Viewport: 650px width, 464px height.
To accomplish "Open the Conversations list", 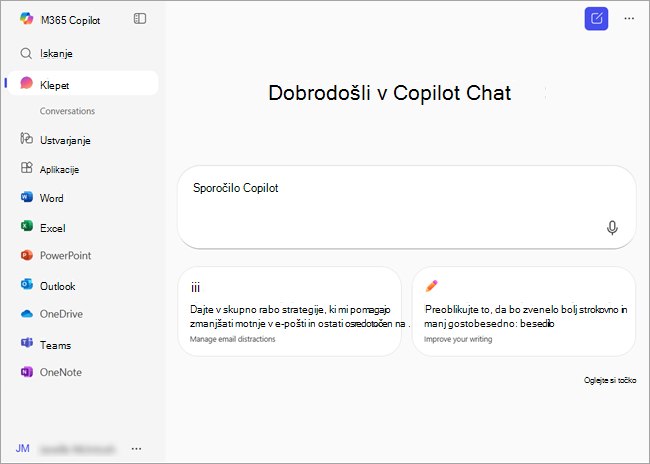I will tap(67, 111).
